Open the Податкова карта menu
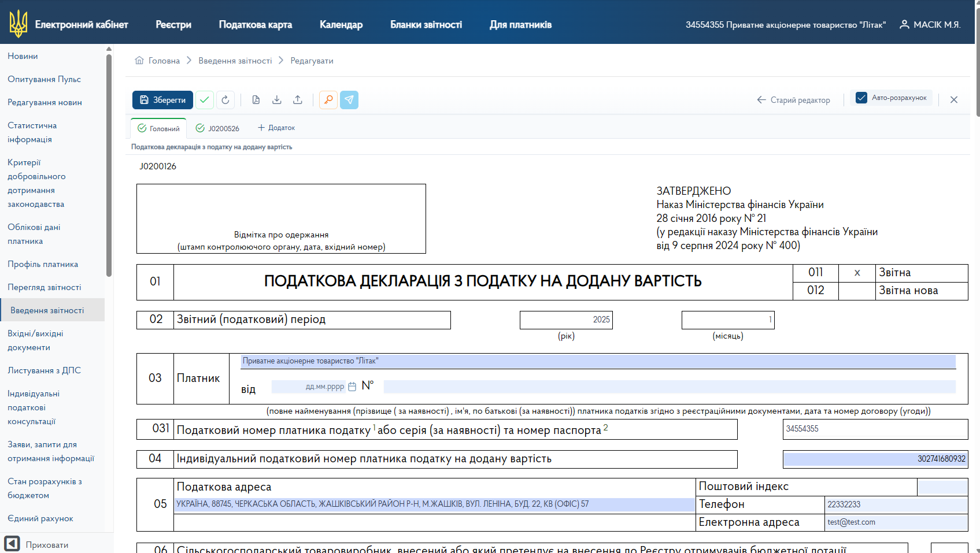The width and height of the screenshot is (980, 553). point(256,24)
